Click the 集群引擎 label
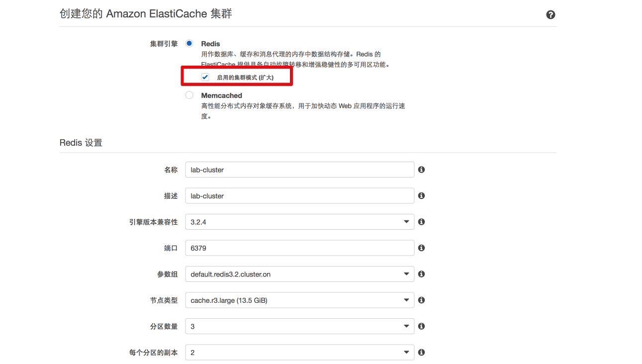This screenshot has width=642, height=364. coord(164,44)
